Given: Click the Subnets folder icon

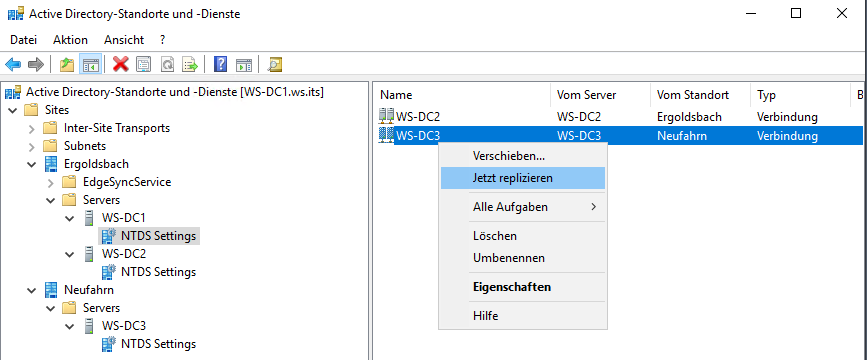Looking at the screenshot, I should pos(50,146).
